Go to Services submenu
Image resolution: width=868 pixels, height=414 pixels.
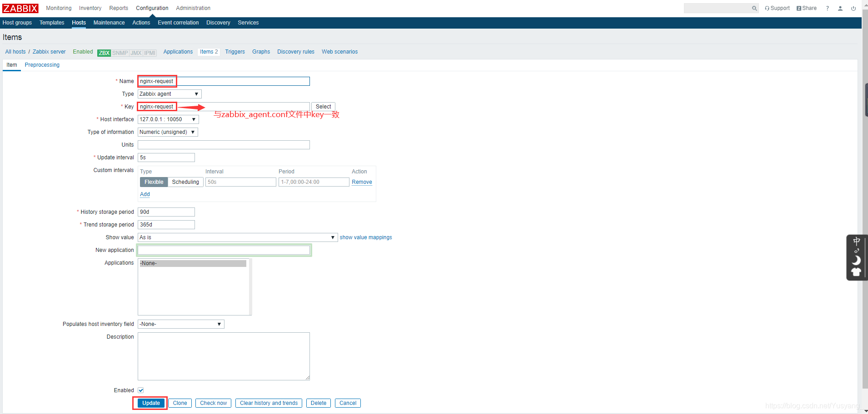248,23
